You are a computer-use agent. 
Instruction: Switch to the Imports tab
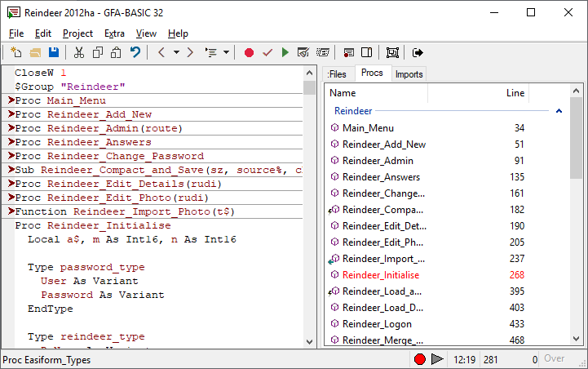[409, 74]
